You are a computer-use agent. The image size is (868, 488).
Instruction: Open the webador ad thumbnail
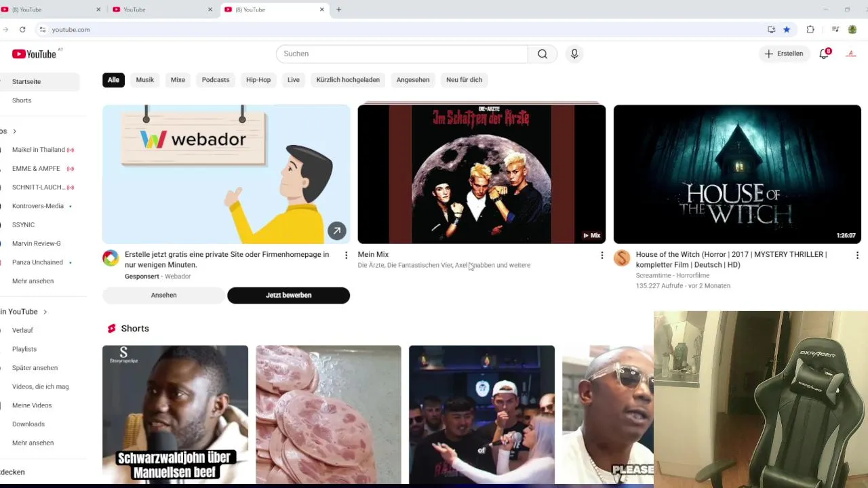226,174
